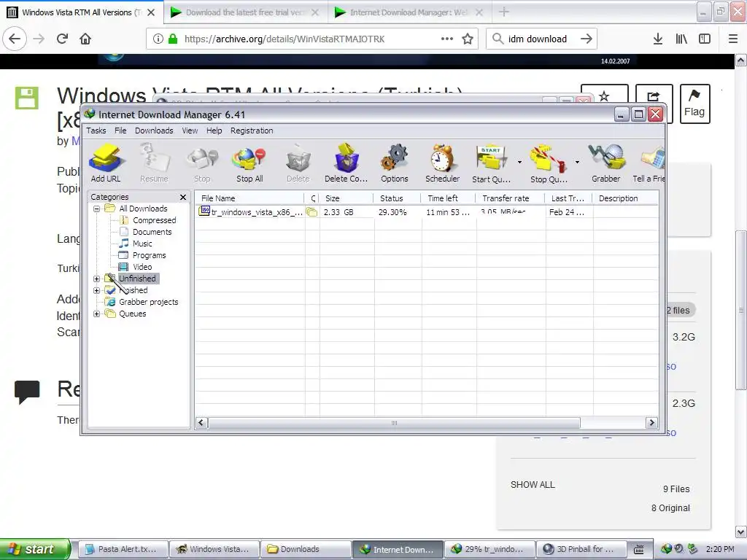Click the Delete toolbar icon

[x=298, y=163]
